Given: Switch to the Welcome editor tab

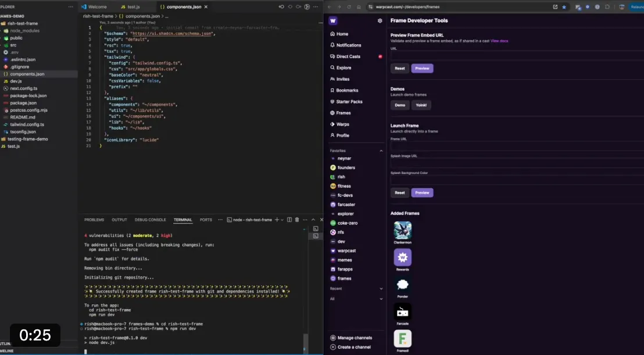Looking at the screenshot, I should pyautogui.click(x=94, y=7).
